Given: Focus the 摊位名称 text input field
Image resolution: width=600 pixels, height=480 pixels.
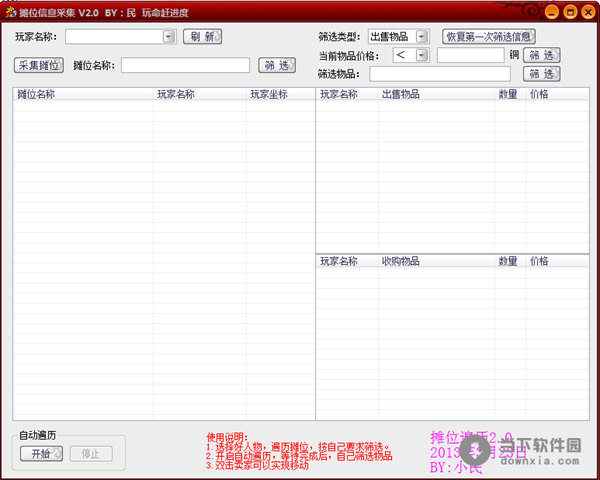Looking at the screenshot, I should coord(185,65).
